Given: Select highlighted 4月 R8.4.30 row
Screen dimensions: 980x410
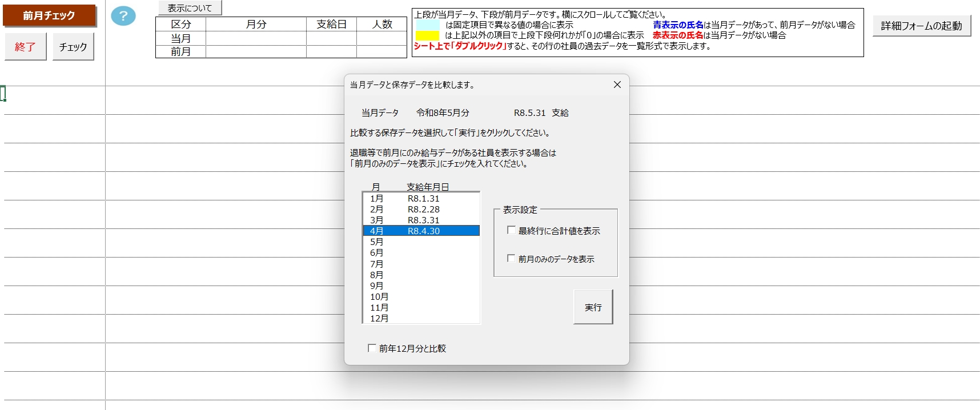Looking at the screenshot, I should [x=421, y=231].
